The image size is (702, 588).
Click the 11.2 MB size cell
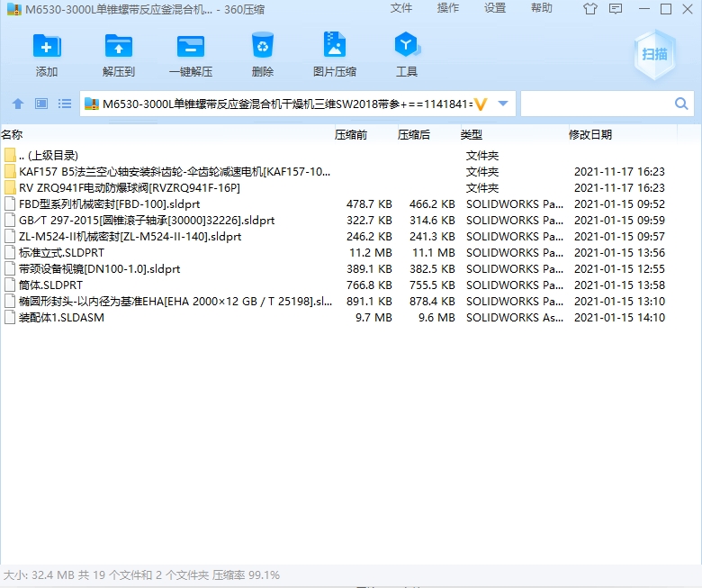(371, 252)
